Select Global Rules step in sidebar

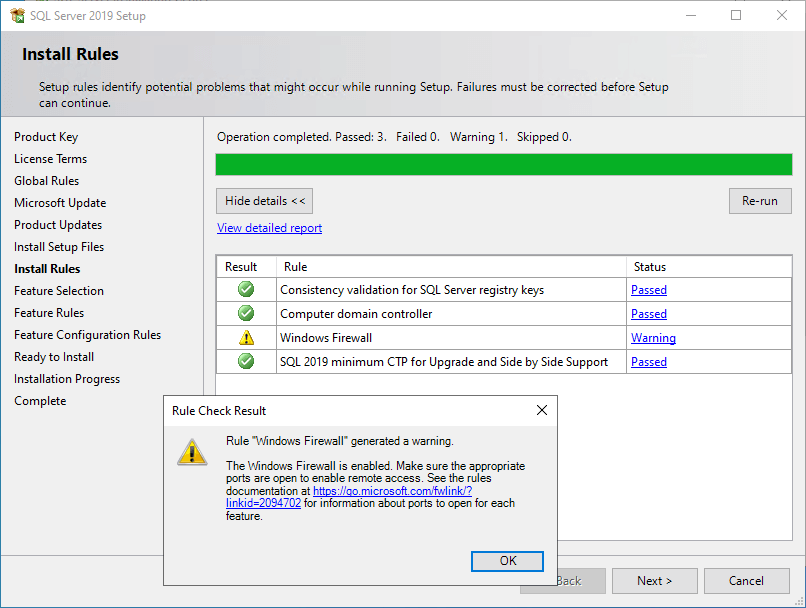[47, 181]
